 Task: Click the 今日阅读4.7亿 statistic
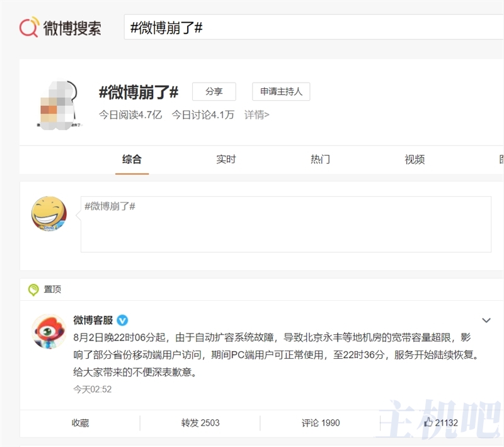click(130, 115)
